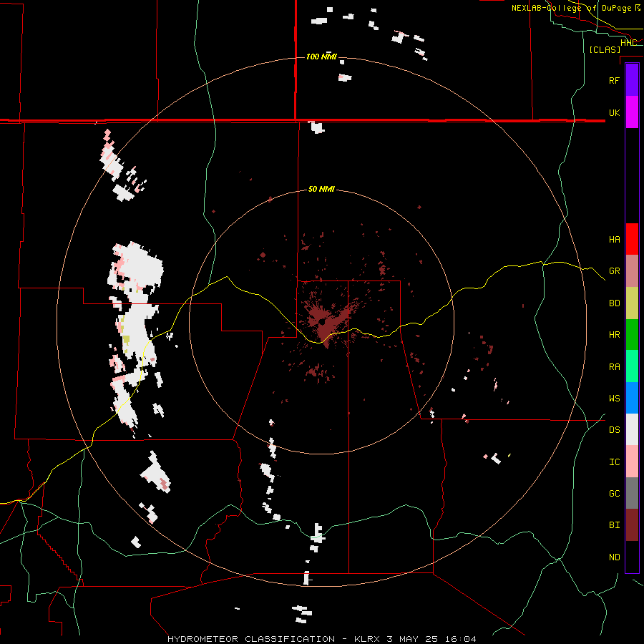644x644 pixels.
Task: Select the BD yellow legend block
Action: [632, 303]
